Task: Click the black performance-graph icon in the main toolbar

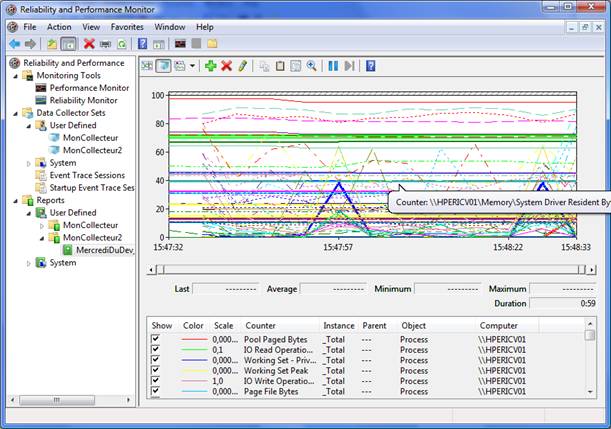Action: pos(180,44)
